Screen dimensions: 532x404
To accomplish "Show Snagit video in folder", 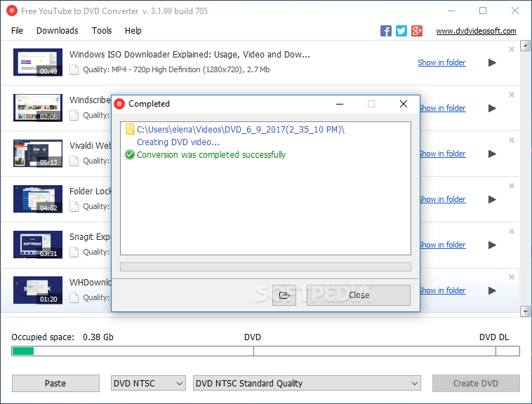I will point(443,245).
